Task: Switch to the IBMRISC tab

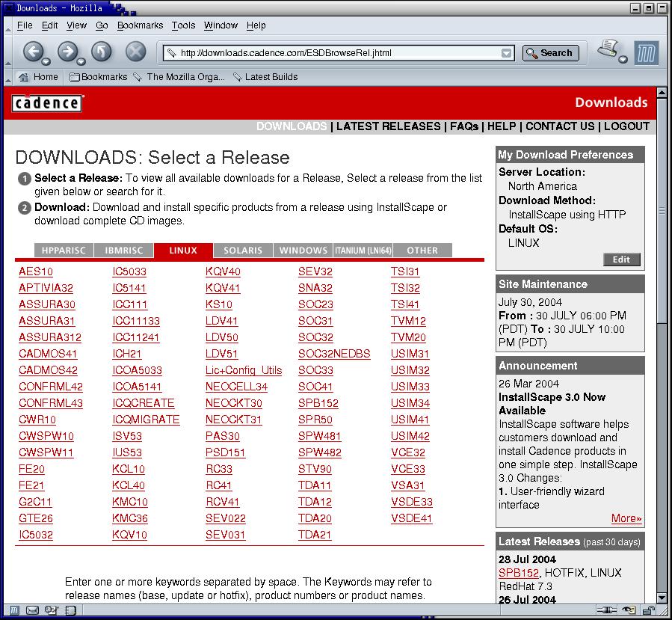Action: pos(124,251)
